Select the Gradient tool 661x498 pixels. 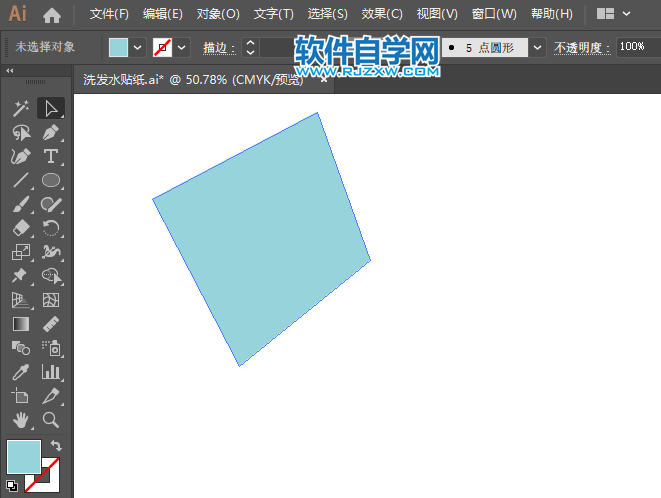coord(21,324)
